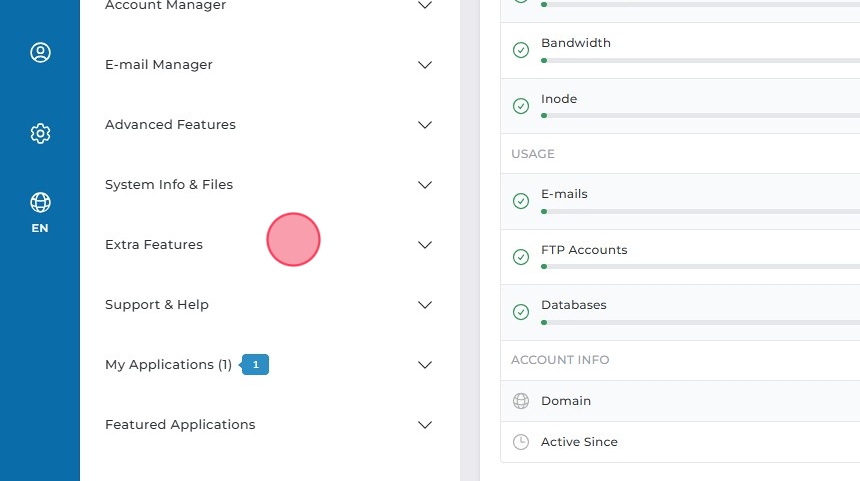860x481 pixels.
Task: Expand the Advanced Features chevron
Action: point(425,125)
